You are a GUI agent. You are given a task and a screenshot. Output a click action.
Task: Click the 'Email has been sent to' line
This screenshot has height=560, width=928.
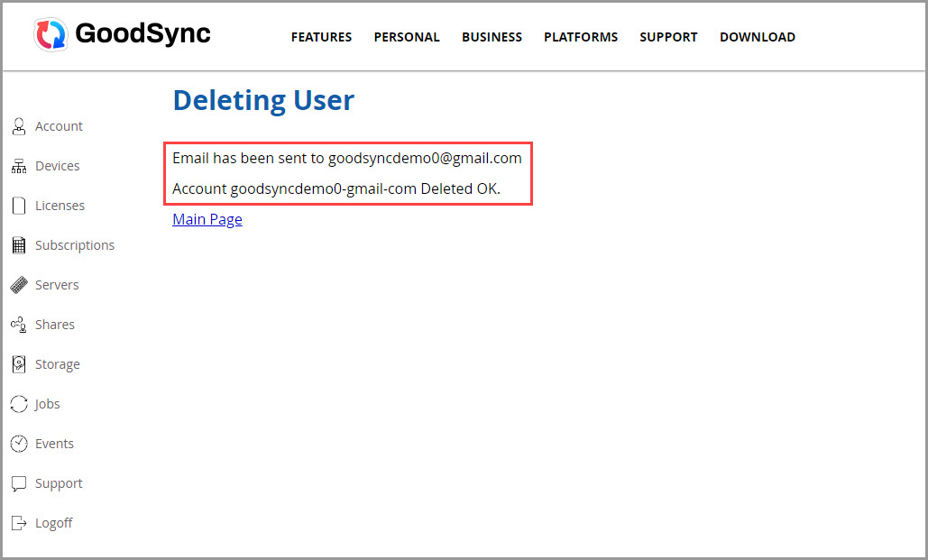click(347, 158)
